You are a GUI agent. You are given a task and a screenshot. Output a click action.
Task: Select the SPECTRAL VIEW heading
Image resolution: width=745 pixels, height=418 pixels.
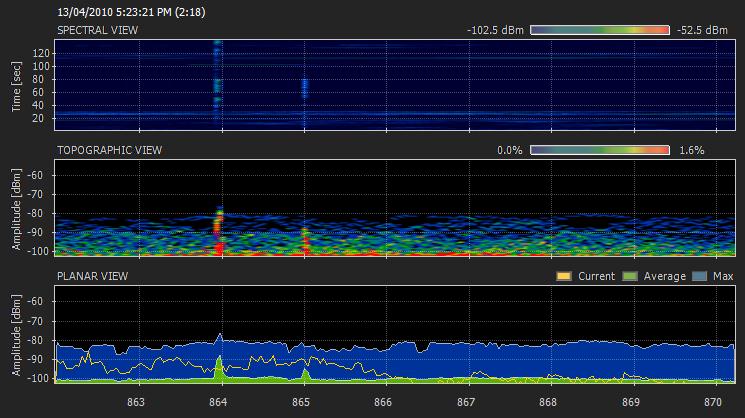click(97, 30)
